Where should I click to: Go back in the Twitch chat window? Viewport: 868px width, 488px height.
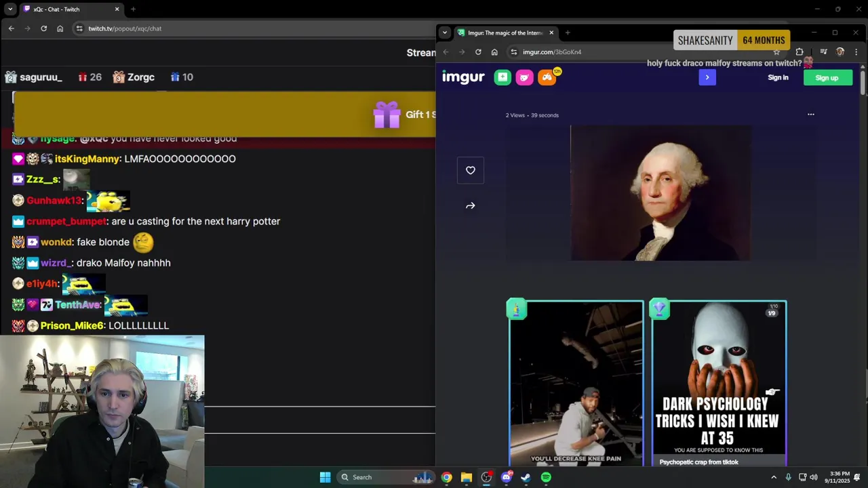pyautogui.click(x=11, y=28)
